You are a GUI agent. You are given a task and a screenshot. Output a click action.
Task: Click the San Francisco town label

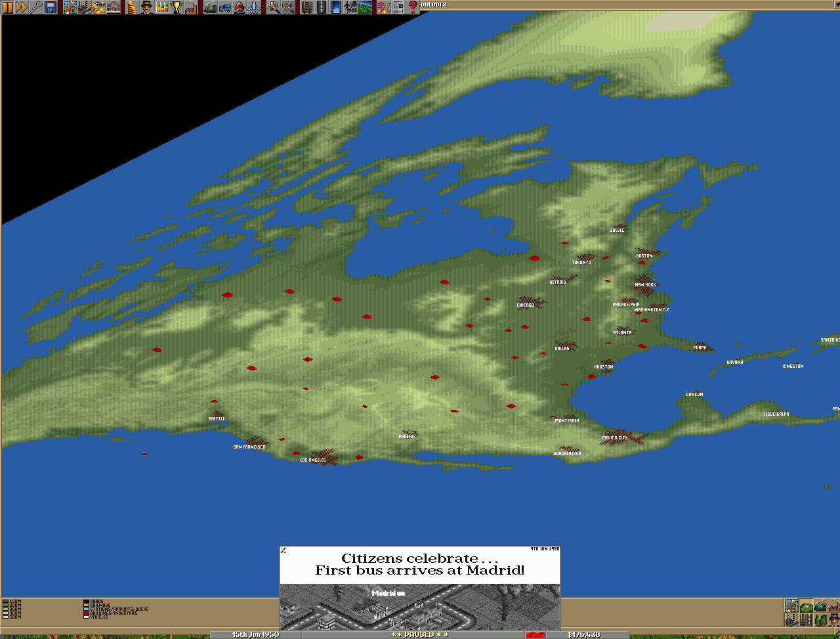pyautogui.click(x=249, y=447)
